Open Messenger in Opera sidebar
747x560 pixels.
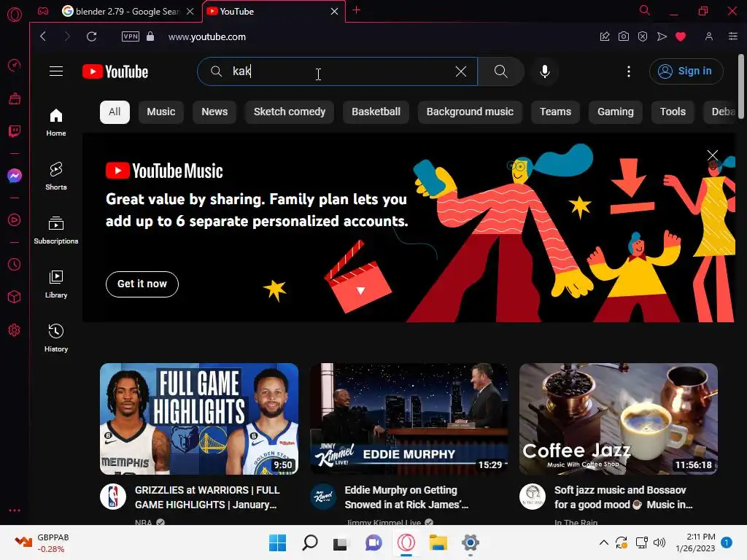pyautogui.click(x=15, y=176)
